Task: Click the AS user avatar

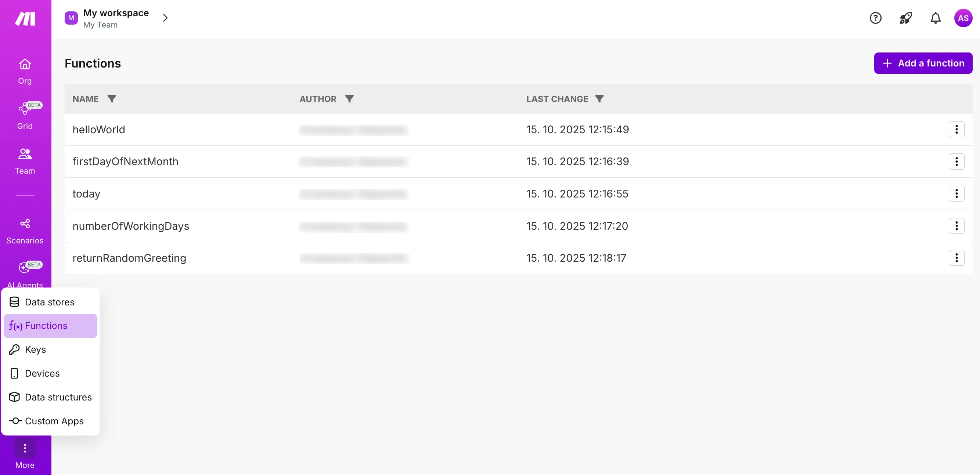Action: [963, 18]
